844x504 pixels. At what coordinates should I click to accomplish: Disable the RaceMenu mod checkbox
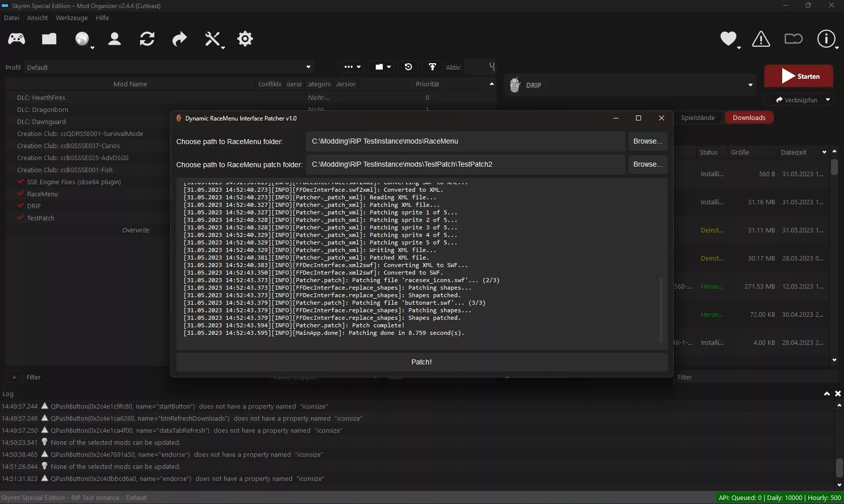[x=21, y=194]
